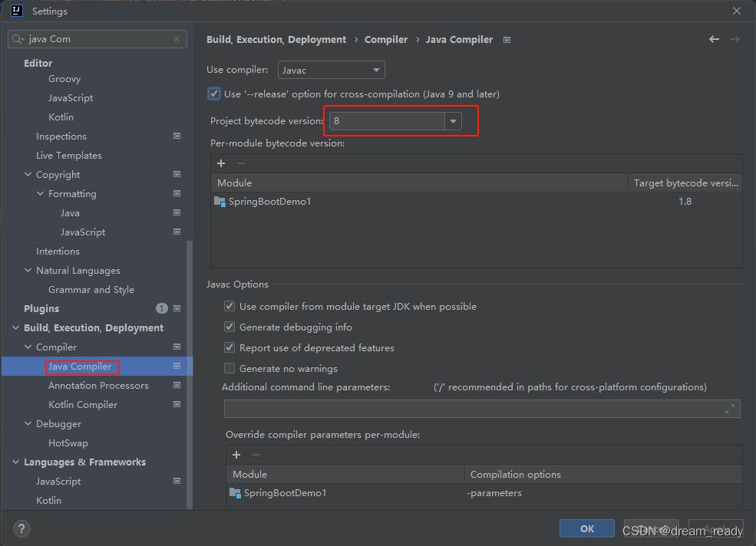Close the Settings dialog

737,11
